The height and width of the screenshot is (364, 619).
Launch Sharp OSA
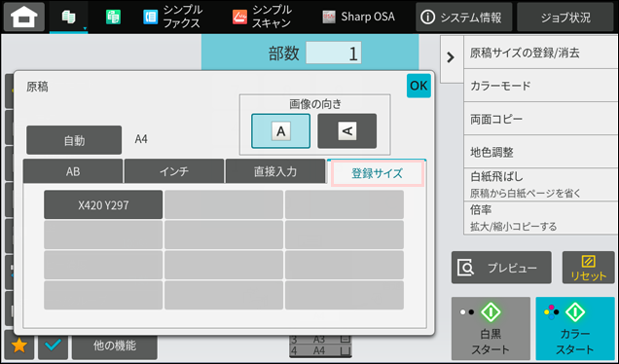[358, 17]
